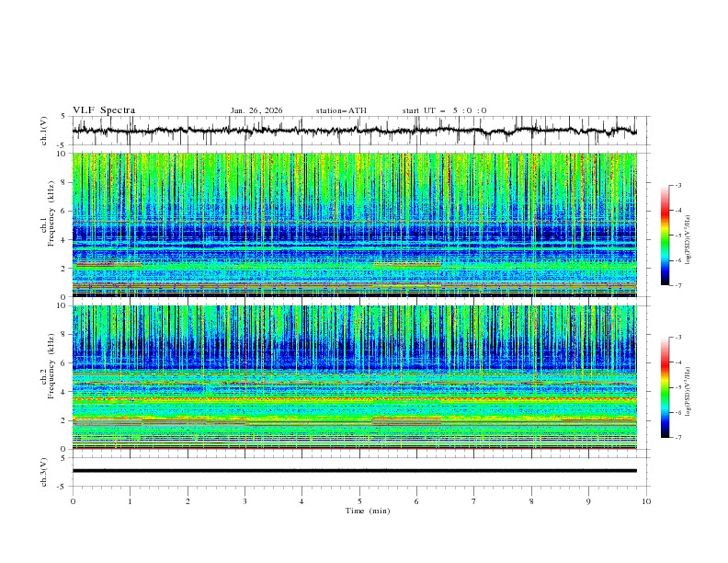728x563 pixels.
Task: Click the lower color bar "log(PSD)(V²/Hz)" label
Action: tap(688, 391)
